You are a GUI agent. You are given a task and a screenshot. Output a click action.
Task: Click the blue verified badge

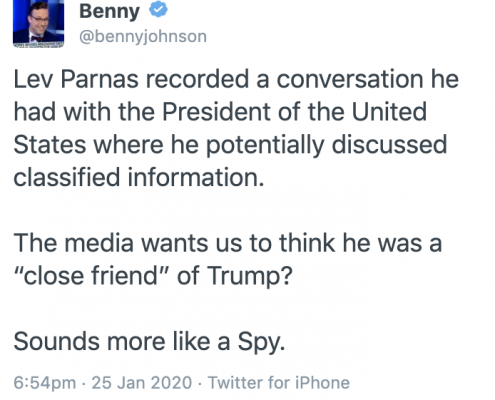coord(158,9)
